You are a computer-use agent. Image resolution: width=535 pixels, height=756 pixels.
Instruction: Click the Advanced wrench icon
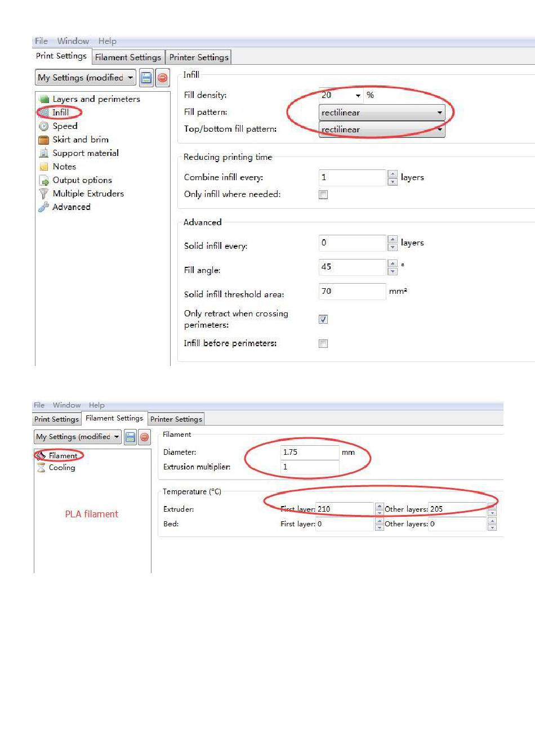point(44,207)
